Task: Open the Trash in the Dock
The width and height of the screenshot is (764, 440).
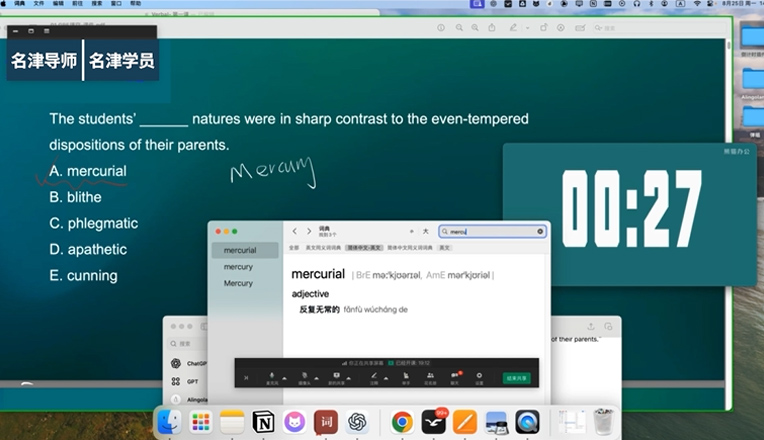Action: tap(603, 422)
